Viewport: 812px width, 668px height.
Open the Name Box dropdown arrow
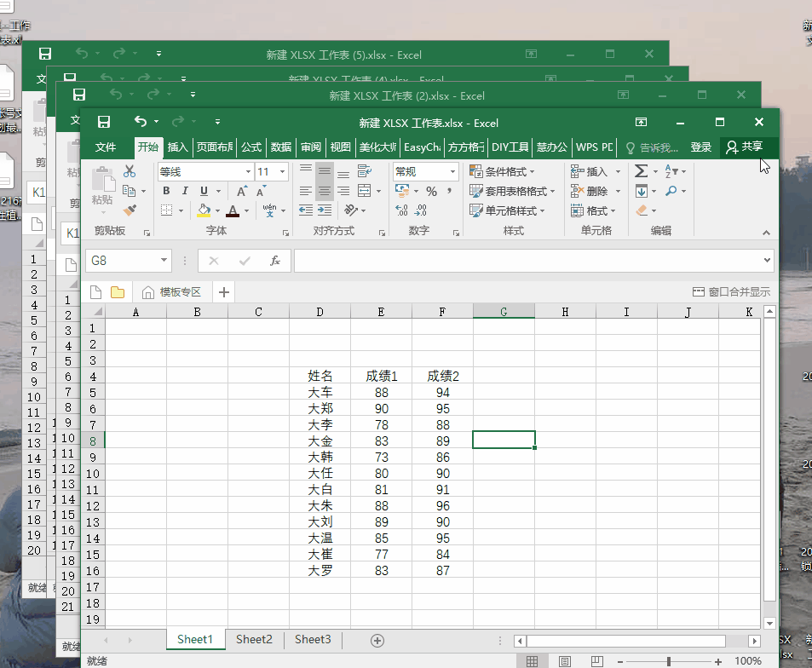(x=164, y=261)
